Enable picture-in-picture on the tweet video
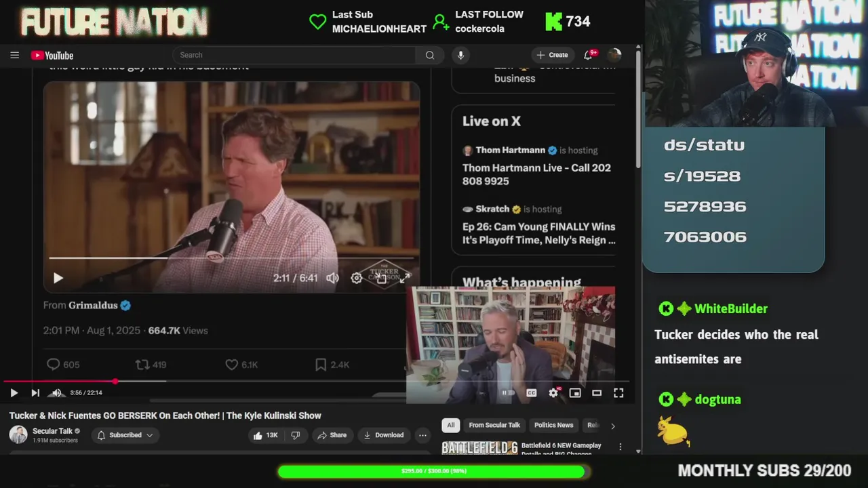This screenshot has width=868, height=488. tap(381, 278)
